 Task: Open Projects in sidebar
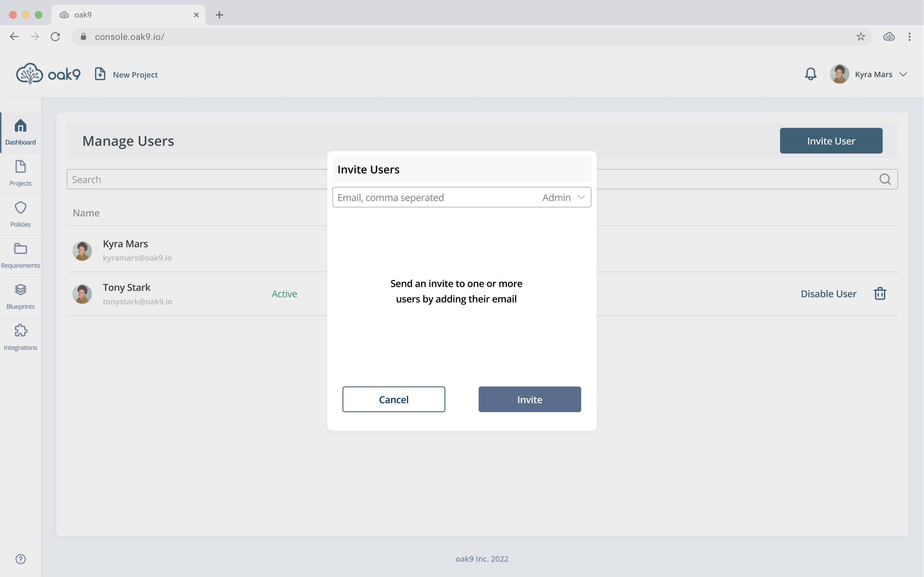tap(20, 173)
